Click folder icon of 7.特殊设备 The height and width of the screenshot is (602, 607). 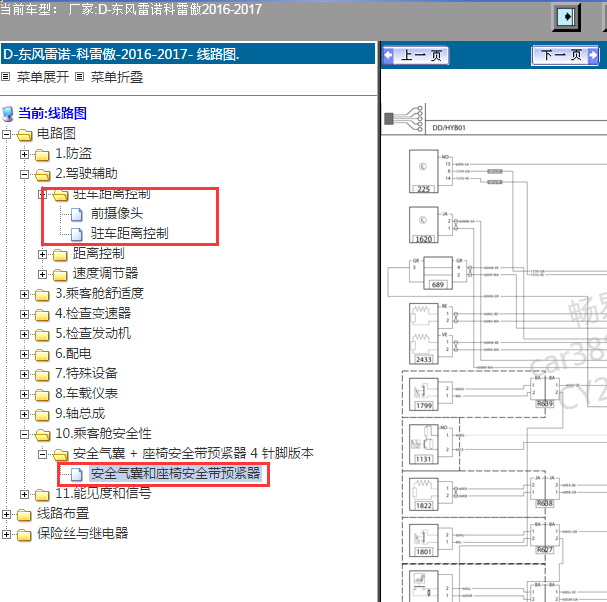pos(42,374)
